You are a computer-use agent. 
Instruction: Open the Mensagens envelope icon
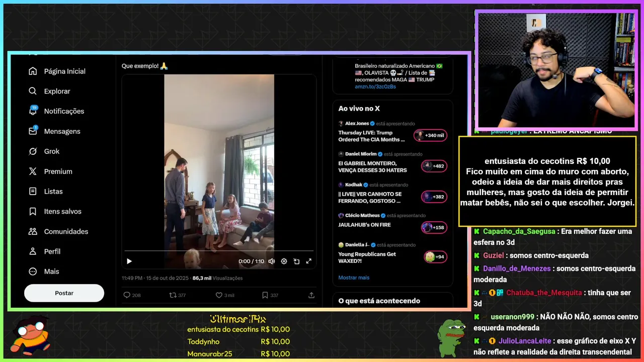pyautogui.click(x=33, y=131)
